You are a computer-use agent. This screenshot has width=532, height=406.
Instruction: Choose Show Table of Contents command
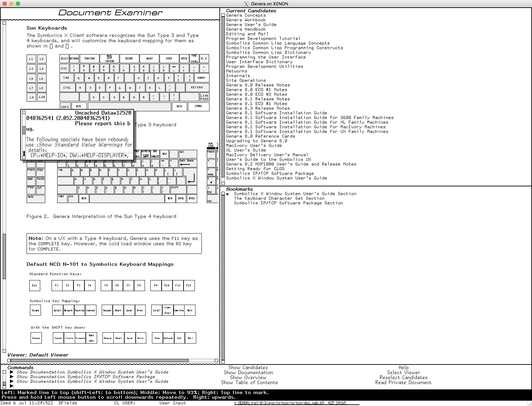[x=249, y=383]
